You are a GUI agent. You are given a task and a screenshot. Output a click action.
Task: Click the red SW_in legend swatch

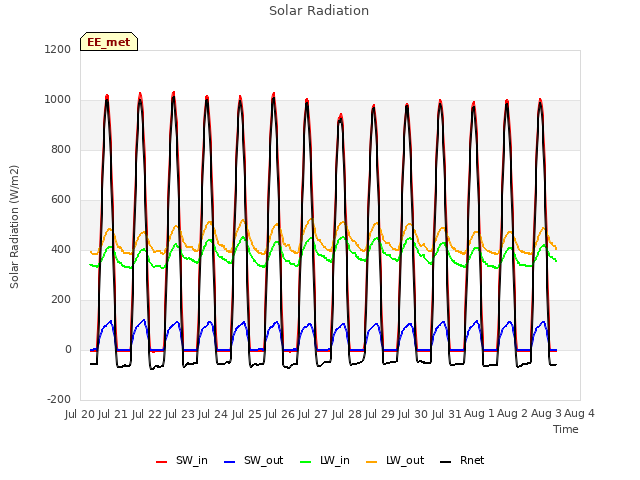point(162,462)
